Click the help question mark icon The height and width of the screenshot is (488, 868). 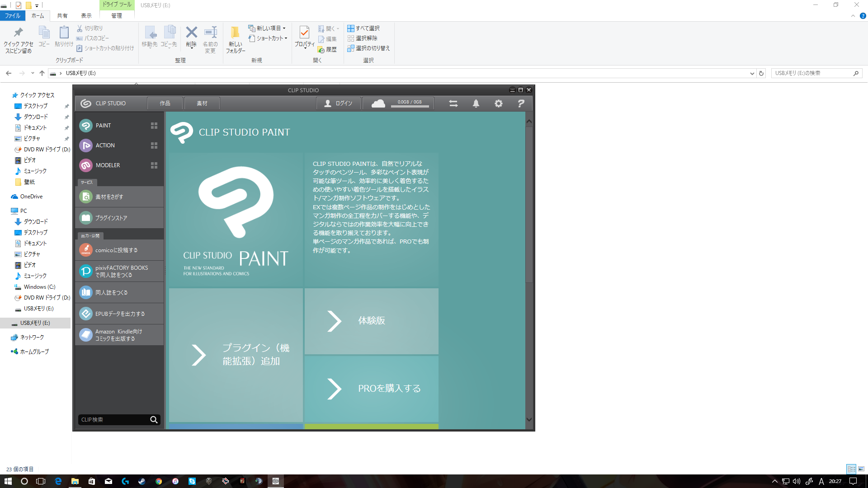[521, 103]
